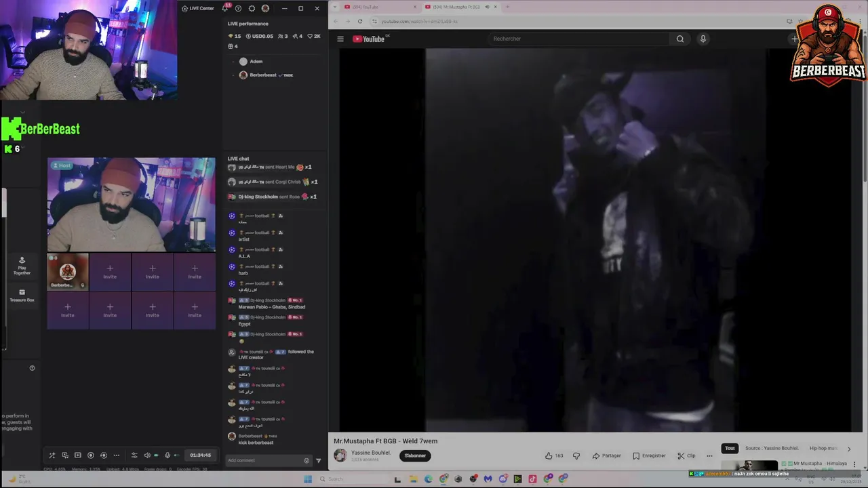Open the audio mixer sliders icon
868x488 pixels.
(x=134, y=455)
